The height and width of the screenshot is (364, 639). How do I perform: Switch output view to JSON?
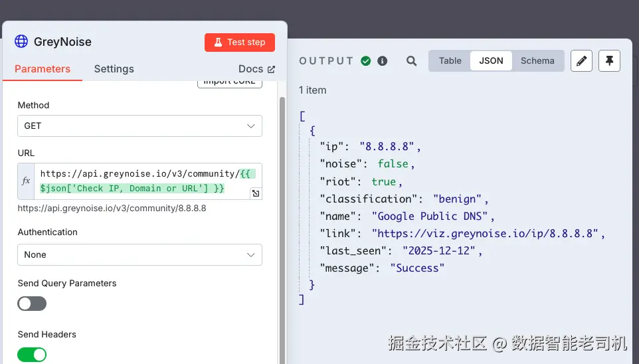pyautogui.click(x=491, y=60)
